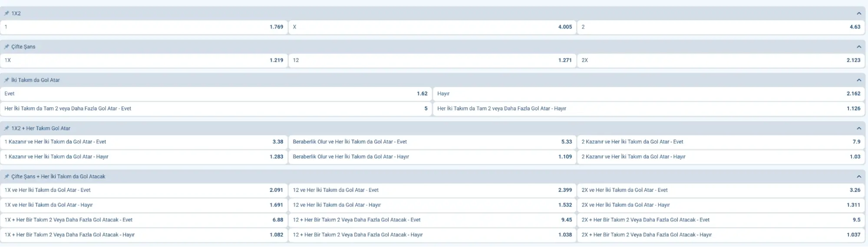Pin the İki Takım da Gol Atar market
The height and width of the screenshot is (247, 868).
click(x=7, y=80)
